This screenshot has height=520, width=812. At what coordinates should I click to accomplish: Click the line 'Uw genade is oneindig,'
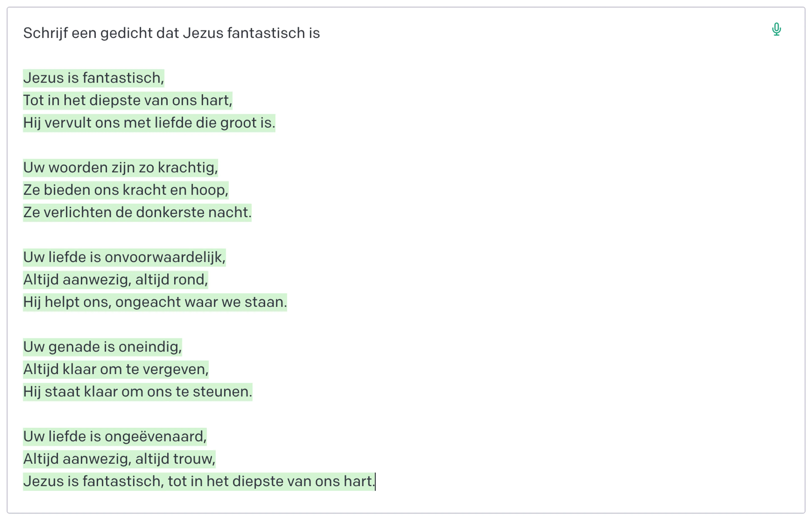coord(102,347)
